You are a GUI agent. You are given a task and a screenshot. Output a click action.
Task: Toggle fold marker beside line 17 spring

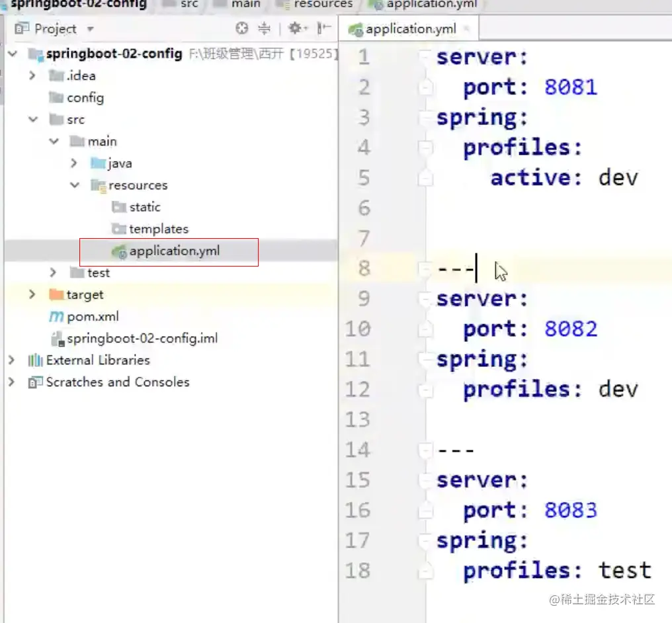tap(425, 540)
